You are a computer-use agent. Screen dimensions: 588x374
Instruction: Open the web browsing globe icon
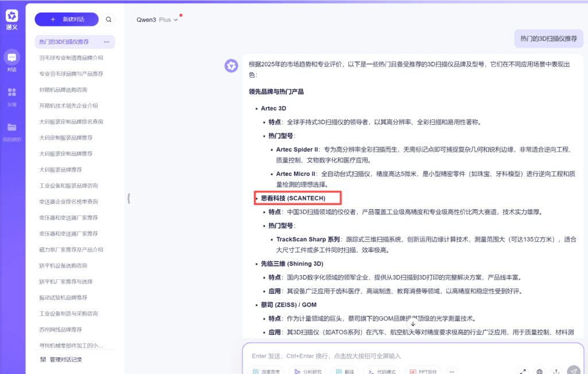[x=539, y=371]
